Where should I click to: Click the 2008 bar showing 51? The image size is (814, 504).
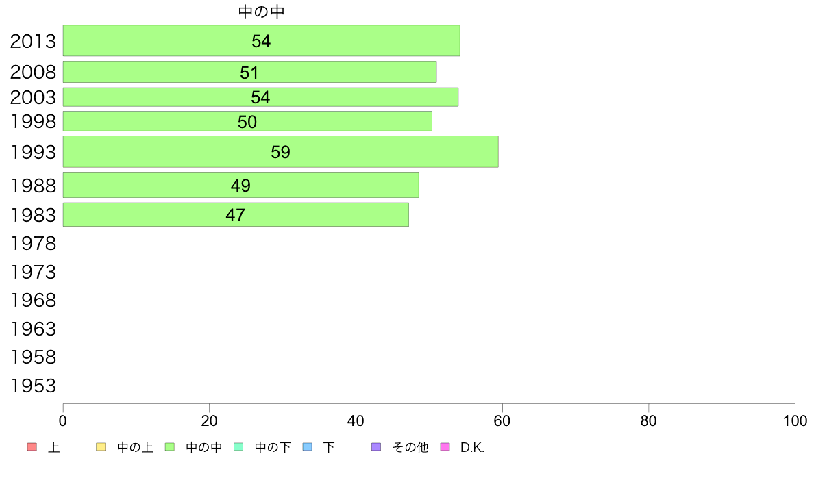[249, 72]
